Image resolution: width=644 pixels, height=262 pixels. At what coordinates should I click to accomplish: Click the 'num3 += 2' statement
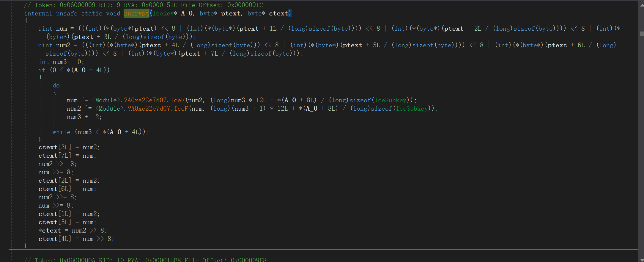(84, 117)
